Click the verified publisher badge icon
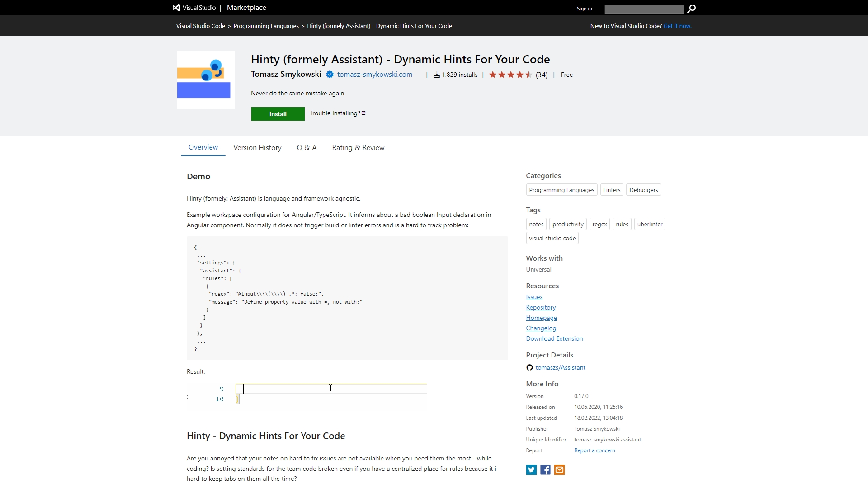 (330, 75)
